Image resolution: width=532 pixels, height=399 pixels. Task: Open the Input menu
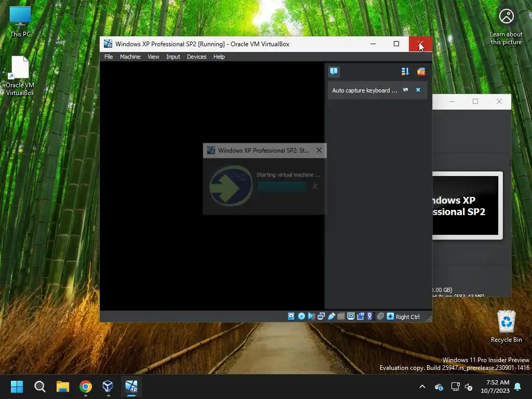[173, 57]
